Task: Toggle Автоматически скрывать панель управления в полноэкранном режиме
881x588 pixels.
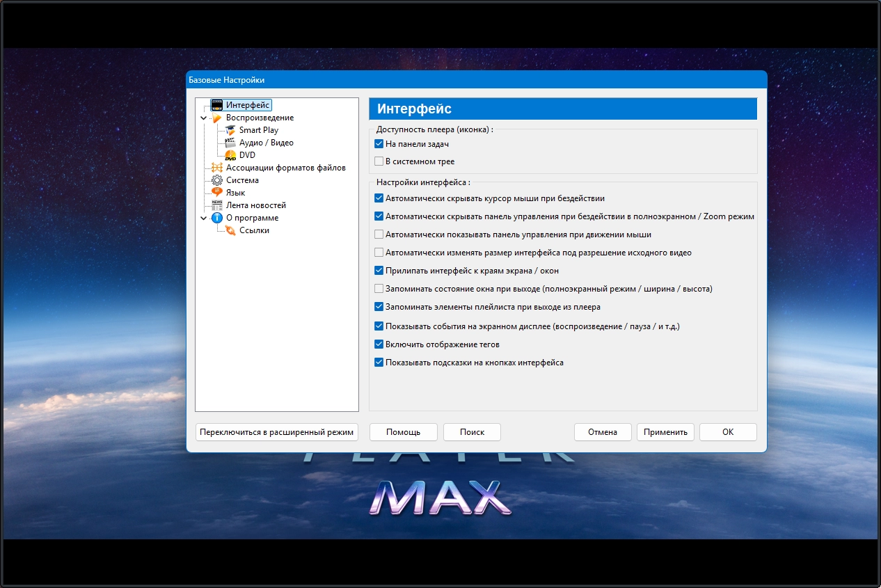Action: click(379, 216)
